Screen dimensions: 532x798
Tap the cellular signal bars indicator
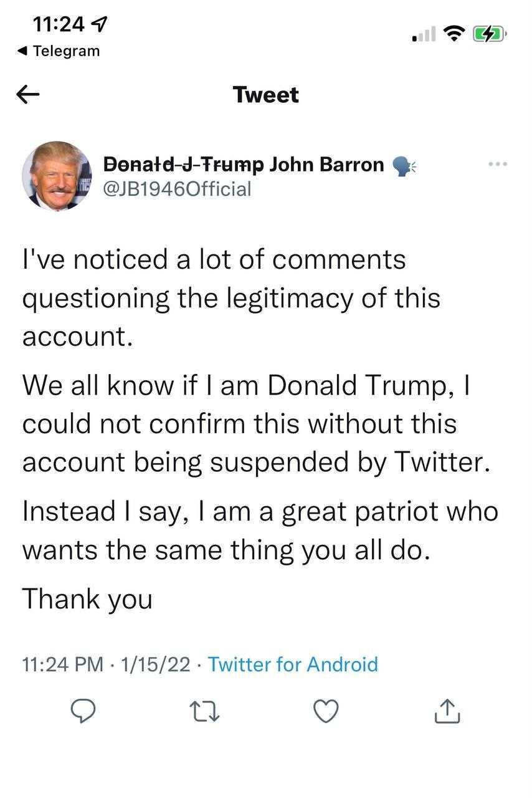424,35
